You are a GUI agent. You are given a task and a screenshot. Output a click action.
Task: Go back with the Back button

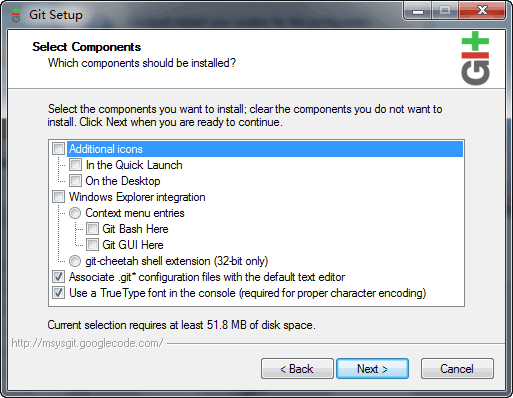tap(297, 369)
